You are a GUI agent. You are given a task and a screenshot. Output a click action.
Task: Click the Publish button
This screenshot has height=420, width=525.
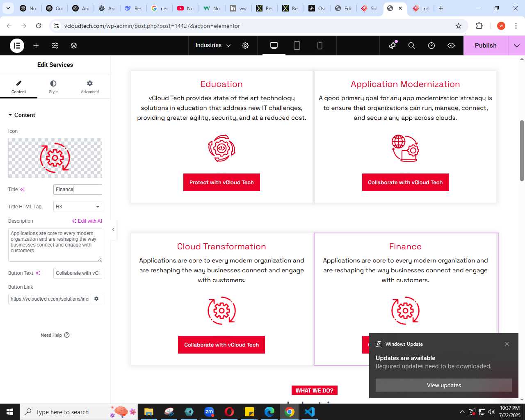tap(486, 46)
